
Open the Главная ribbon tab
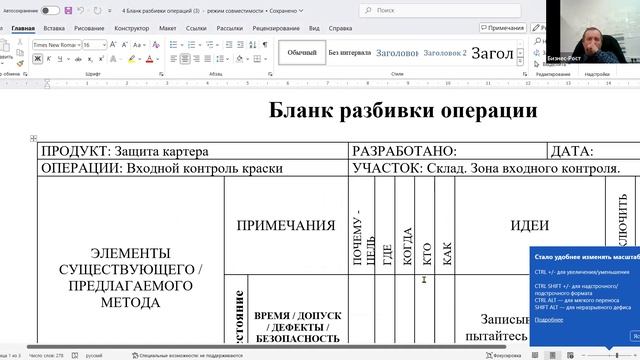coord(23,28)
